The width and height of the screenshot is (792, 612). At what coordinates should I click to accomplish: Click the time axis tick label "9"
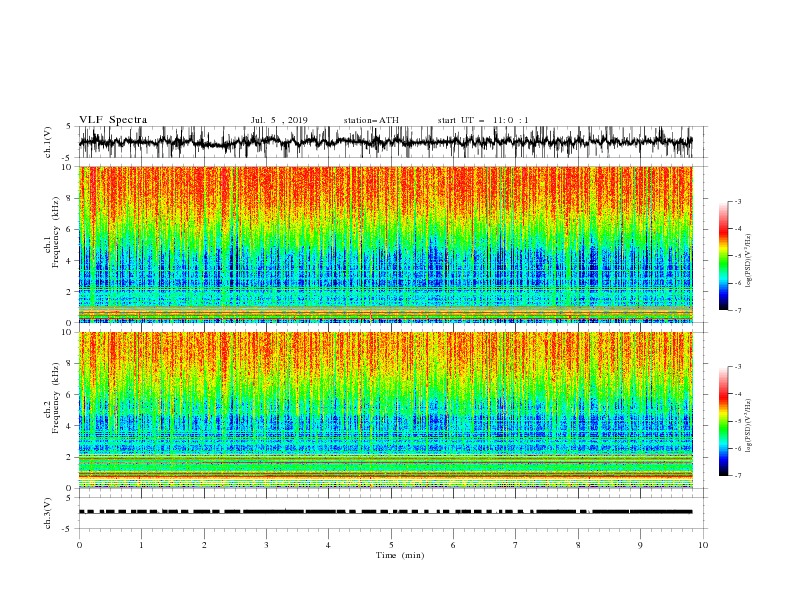tap(640, 545)
